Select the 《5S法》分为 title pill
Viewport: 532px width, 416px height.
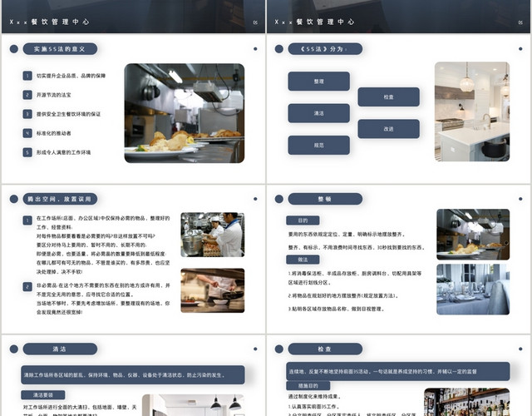point(325,49)
